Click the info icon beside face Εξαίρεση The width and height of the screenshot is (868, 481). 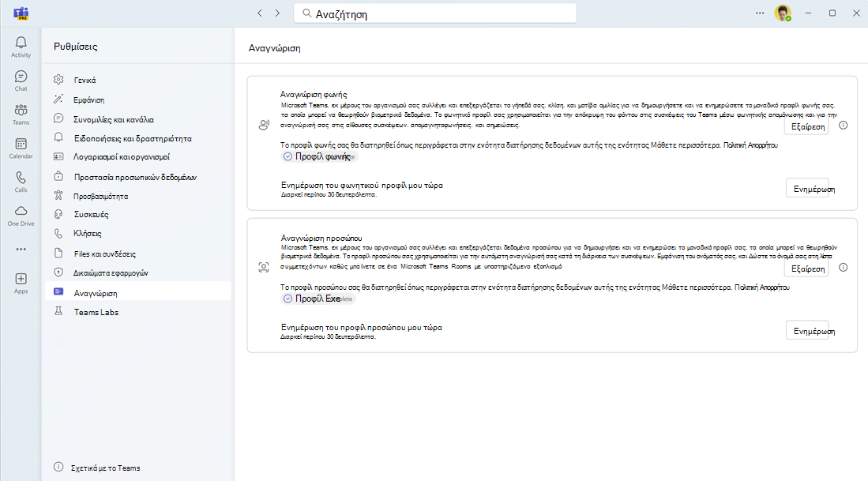click(x=843, y=268)
